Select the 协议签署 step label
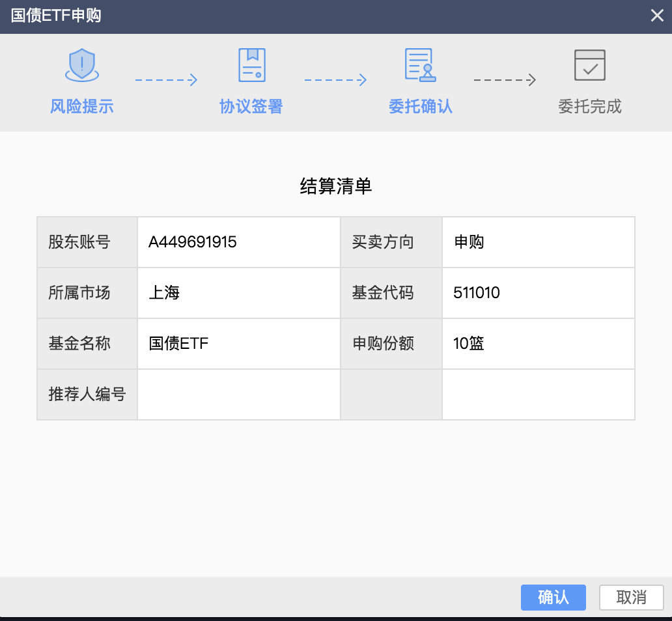This screenshot has height=621, width=672. coord(251,106)
